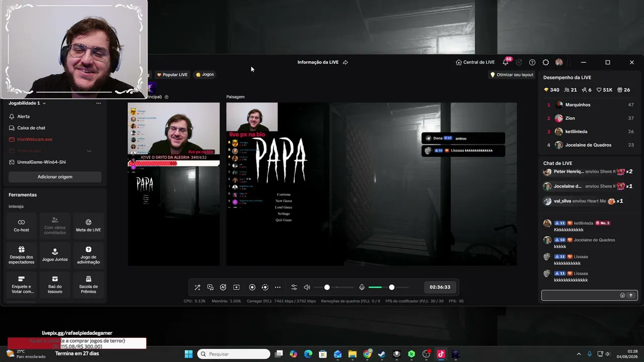Open Windows Start menu
The image size is (644, 362).
point(189,354)
